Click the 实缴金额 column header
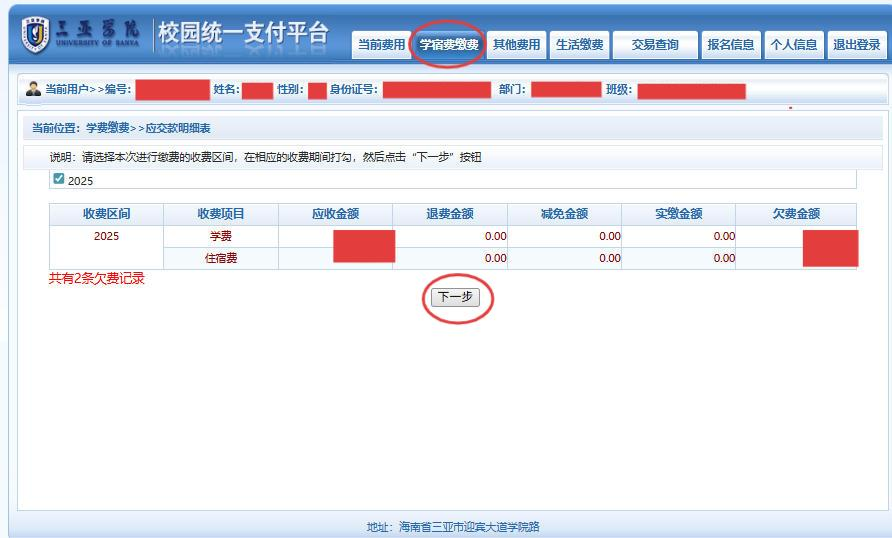The height and width of the screenshot is (538, 892). tap(678, 215)
